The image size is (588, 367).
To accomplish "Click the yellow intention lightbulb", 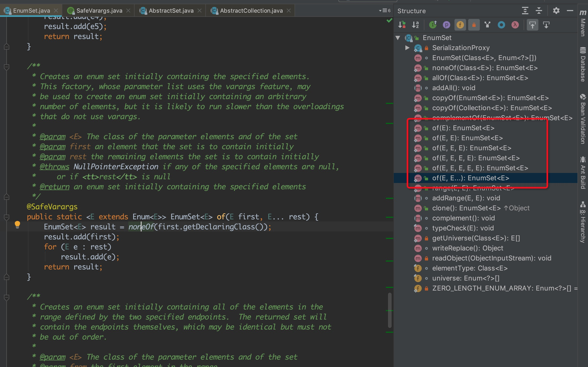I will click(17, 224).
